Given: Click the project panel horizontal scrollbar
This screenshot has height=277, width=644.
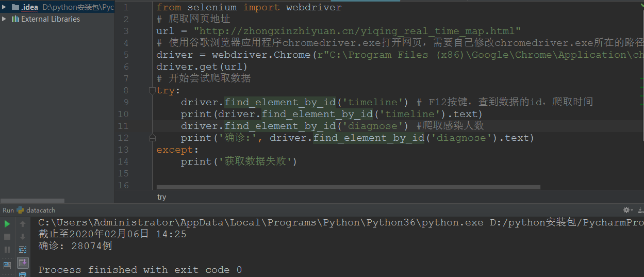Looking at the screenshot, I should click(32, 201).
